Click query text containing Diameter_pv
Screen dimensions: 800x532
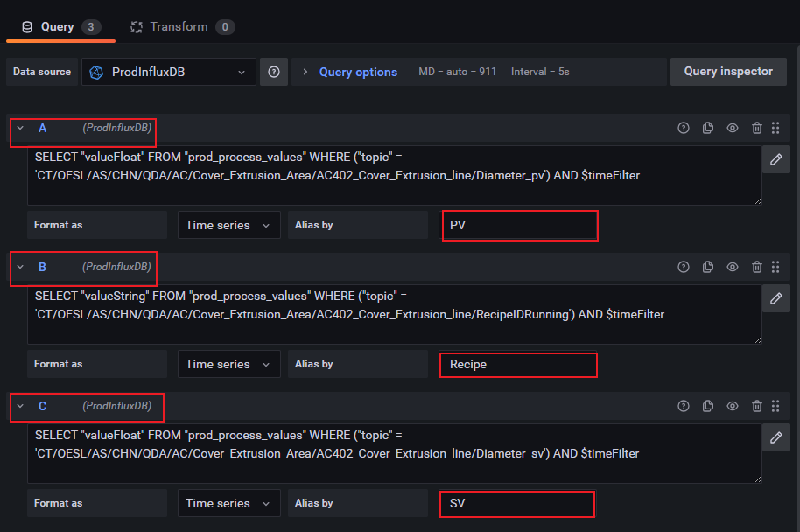(x=394, y=176)
